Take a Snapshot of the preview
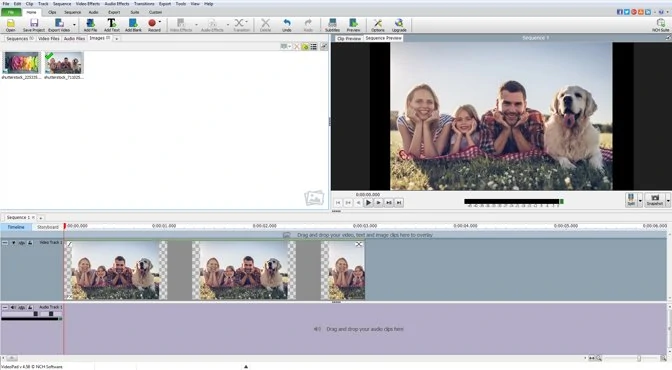This screenshot has width=672, height=370. 654,200
